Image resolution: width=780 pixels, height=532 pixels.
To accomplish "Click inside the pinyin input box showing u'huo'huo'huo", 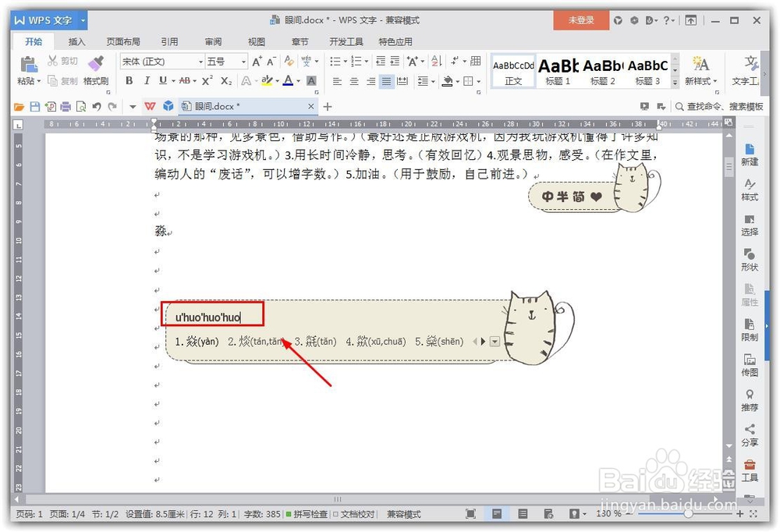I will pyautogui.click(x=211, y=313).
